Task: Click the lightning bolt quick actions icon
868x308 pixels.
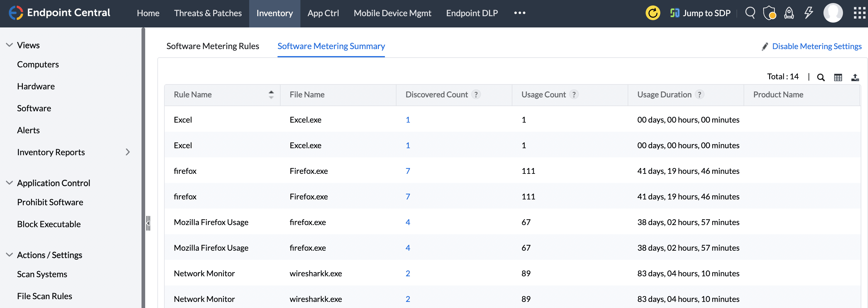Action: 808,13
